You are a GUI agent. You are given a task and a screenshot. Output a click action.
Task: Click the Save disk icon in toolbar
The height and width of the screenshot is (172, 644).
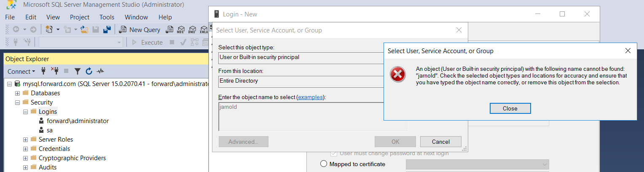pos(96,30)
